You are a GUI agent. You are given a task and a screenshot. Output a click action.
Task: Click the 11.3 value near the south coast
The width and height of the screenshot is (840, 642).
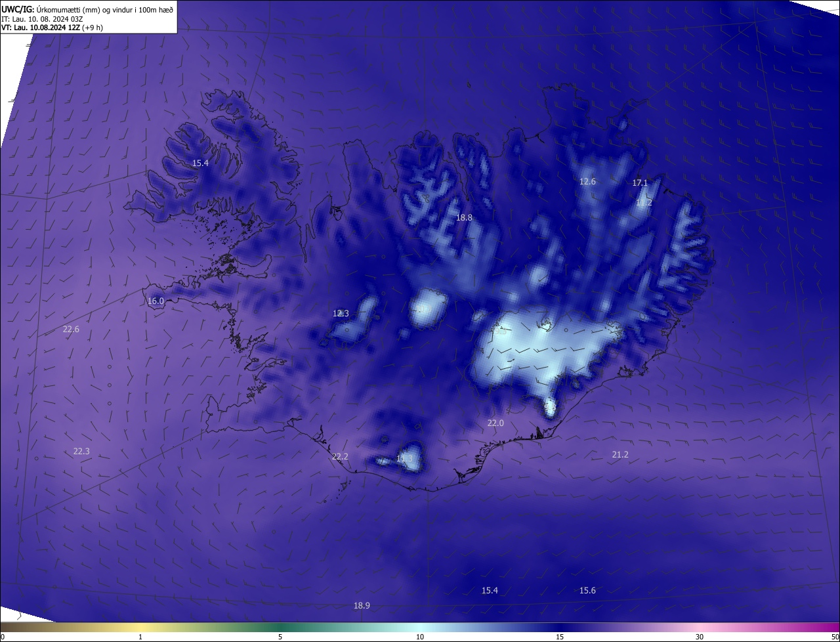pyautogui.click(x=405, y=458)
